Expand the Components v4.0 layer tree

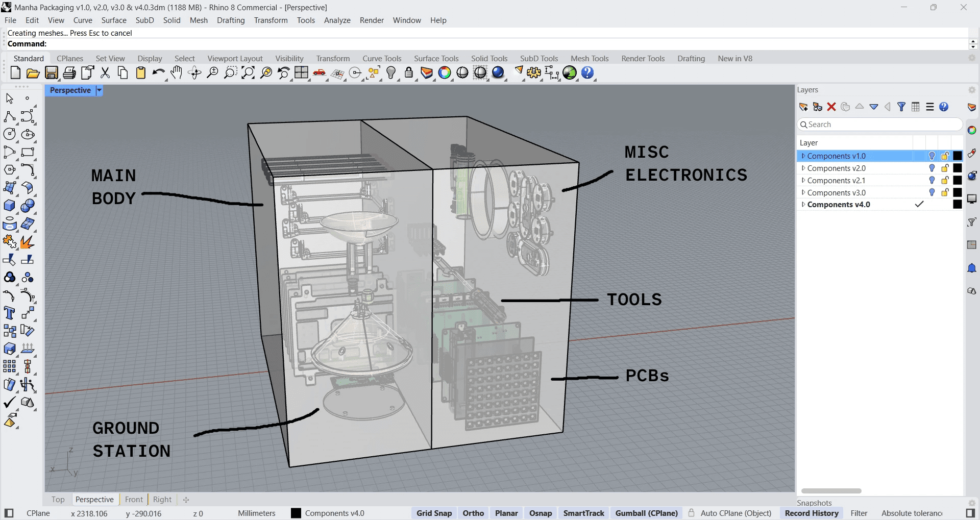(x=803, y=205)
